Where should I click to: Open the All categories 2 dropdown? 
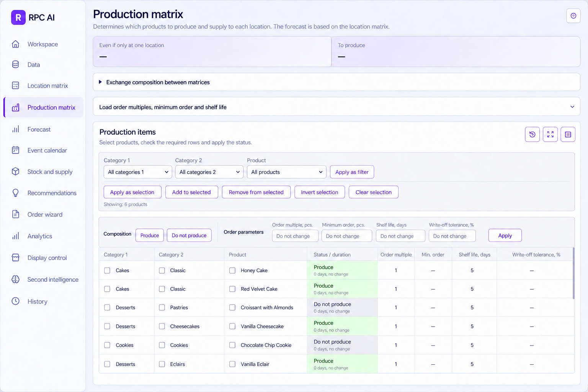[209, 172]
